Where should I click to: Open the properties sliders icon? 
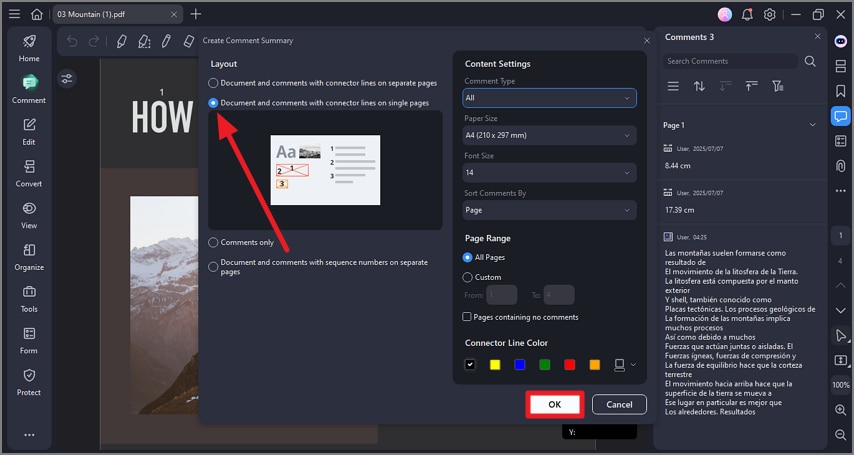[67, 79]
